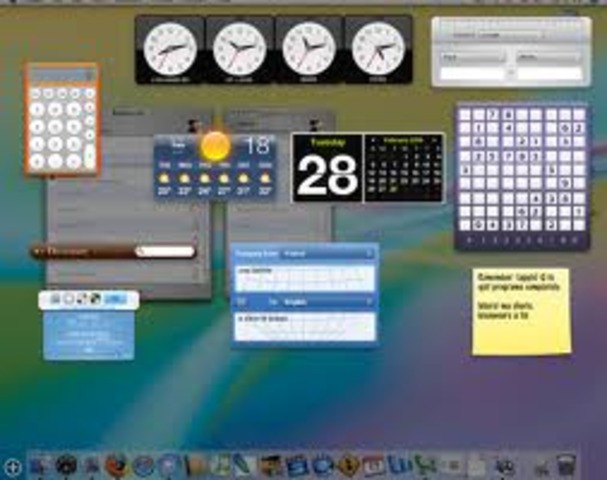Click the source text box in Translation widget

(305, 278)
